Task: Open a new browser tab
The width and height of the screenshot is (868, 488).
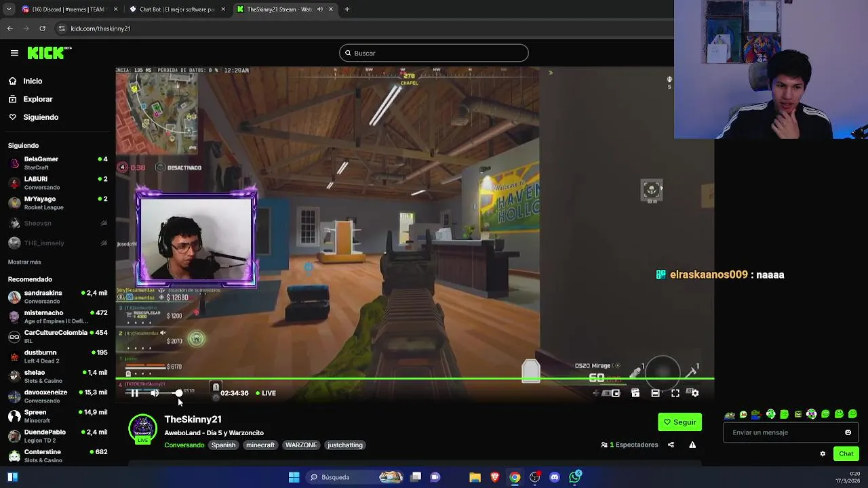Action: [347, 9]
